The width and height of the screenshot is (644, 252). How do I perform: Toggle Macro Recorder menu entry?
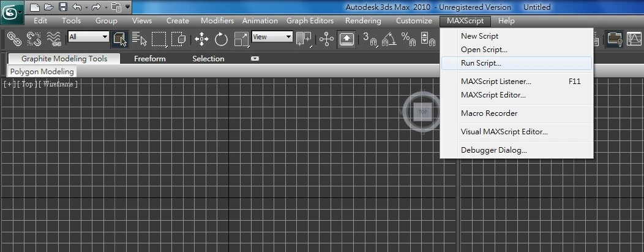coord(516,113)
